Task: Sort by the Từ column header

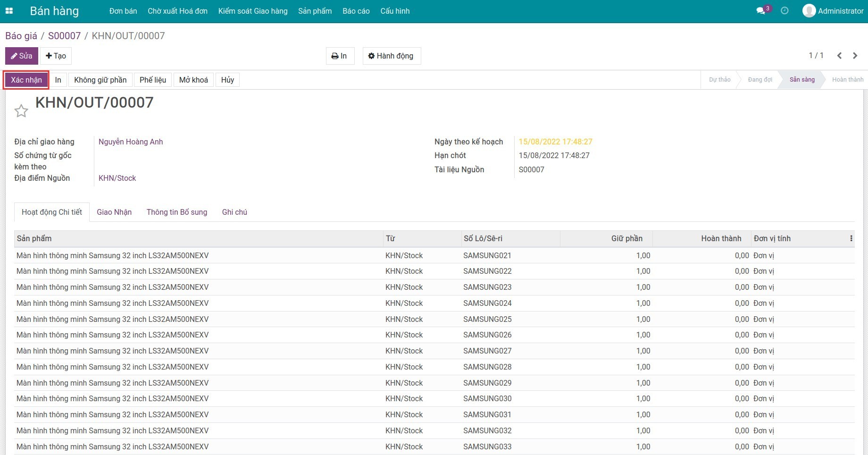Action: (422, 238)
